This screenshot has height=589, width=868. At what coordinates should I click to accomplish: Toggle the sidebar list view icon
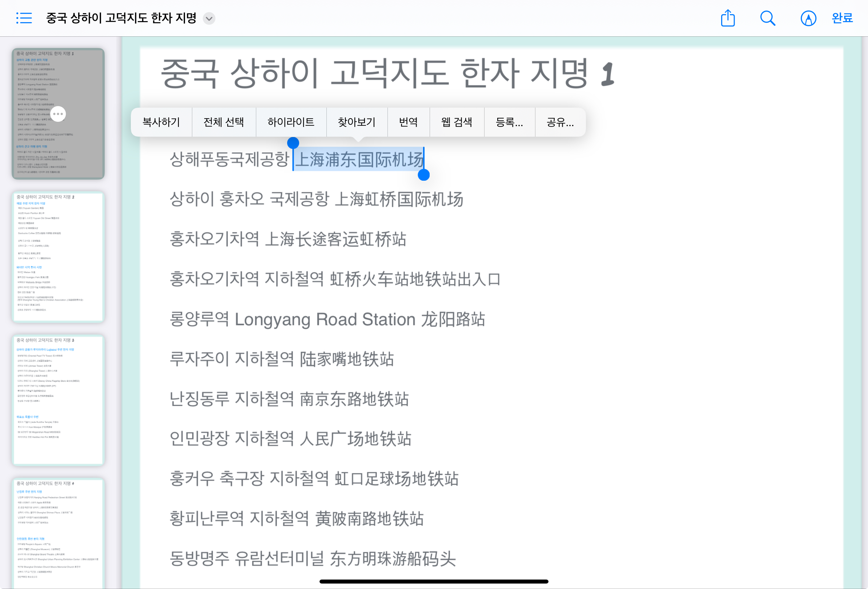pos(24,18)
